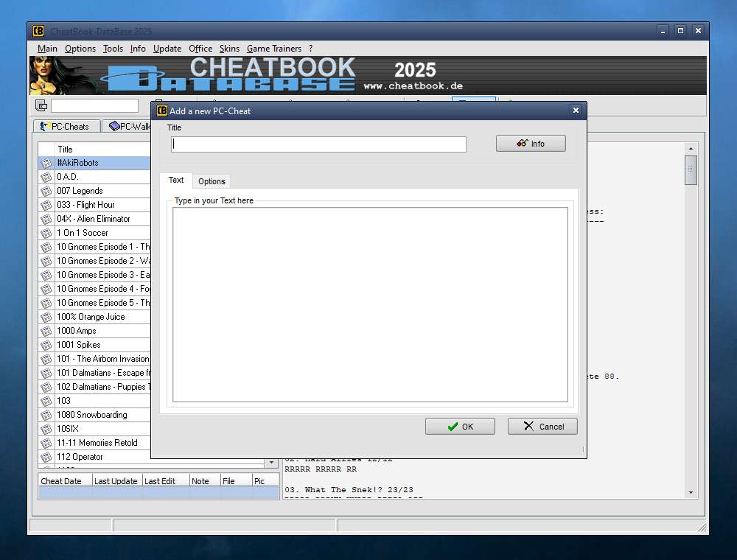The width and height of the screenshot is (737, 560).
Task: Click the CheatBook logo icon in main title bar
Action: 38,31
